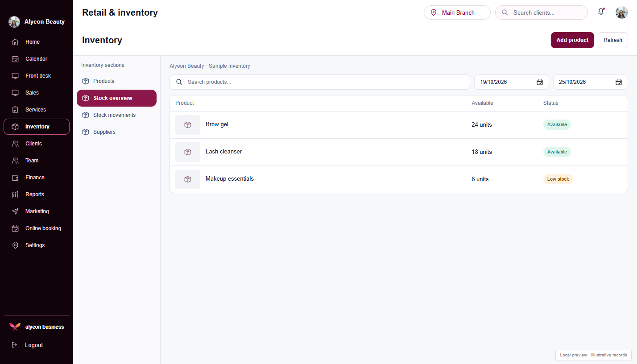Click the 19/10/2026 start date field
This screenshot has width=637, height=364.
tap(512, 82)
